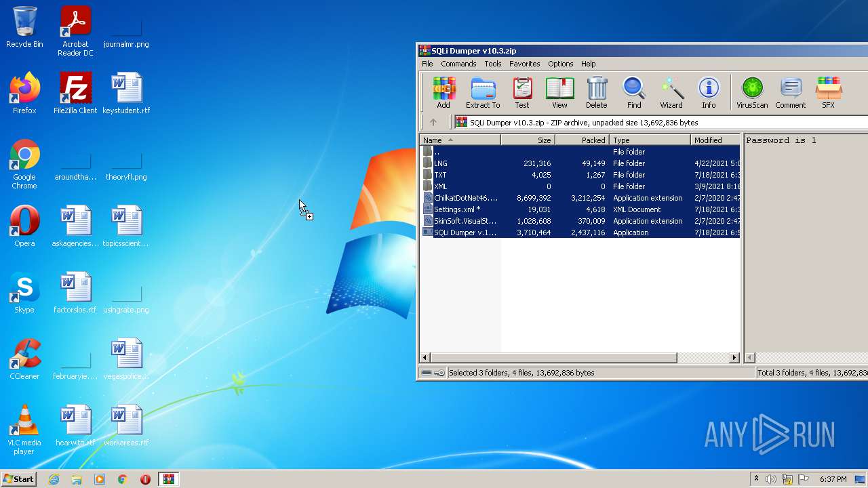Sort by the Modified column header
Image resolution: width=868 pixels, height=488 pixels.
pos(715,140)
